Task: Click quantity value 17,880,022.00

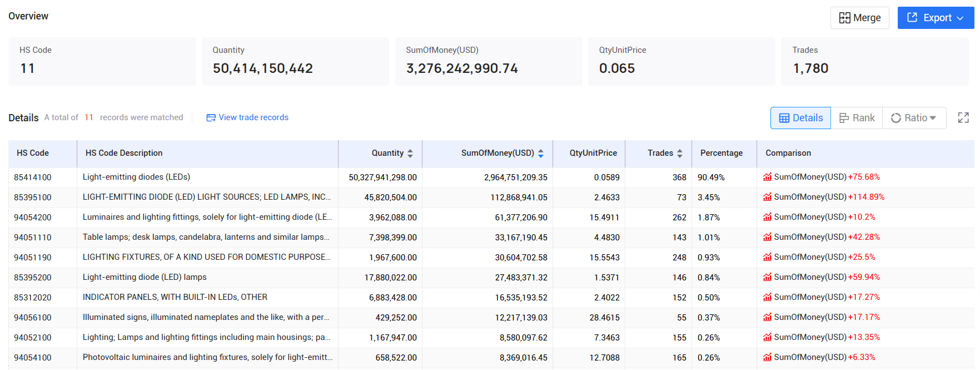Action: [x=391, y=278]
